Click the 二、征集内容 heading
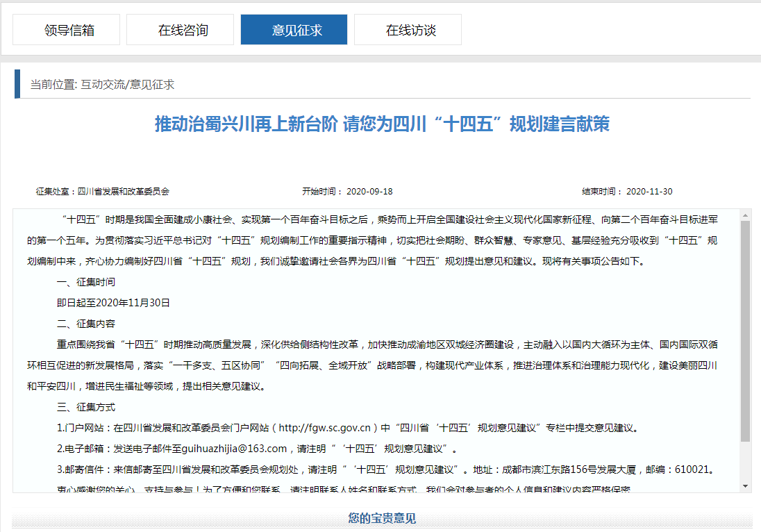 click(86, 324)
